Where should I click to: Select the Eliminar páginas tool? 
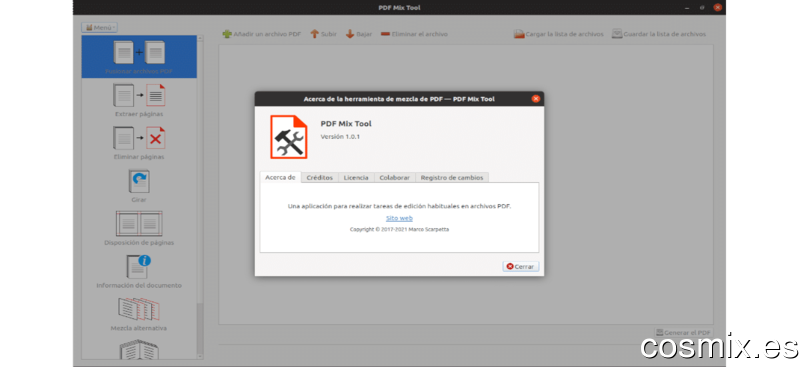pyautogui.click(x=139, y=143)
